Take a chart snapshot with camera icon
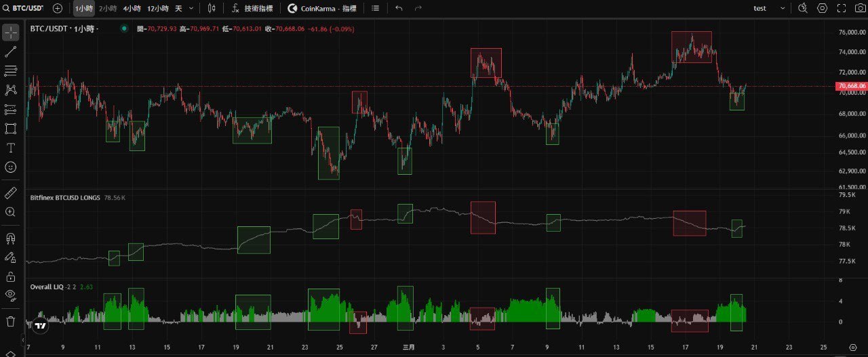 click(861, 8)
